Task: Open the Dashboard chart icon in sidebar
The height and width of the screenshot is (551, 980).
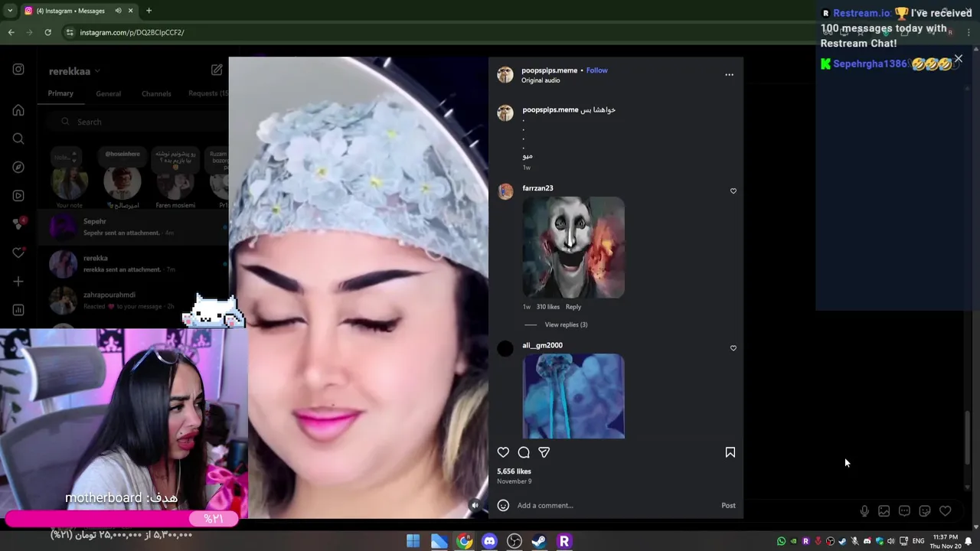Action: point(18,310)
